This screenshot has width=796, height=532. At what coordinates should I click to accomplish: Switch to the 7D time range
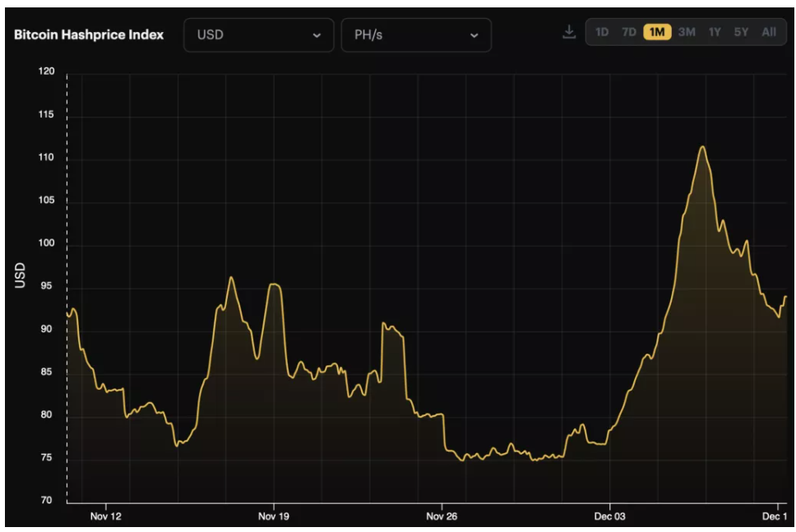coord(629,32)
